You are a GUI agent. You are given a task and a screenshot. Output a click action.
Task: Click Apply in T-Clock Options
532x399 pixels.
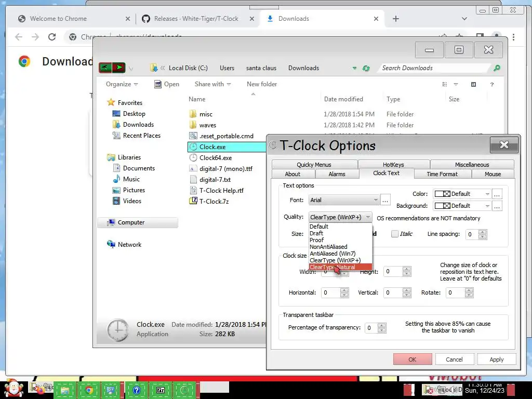pyautogui.click(x=496, y=360)
